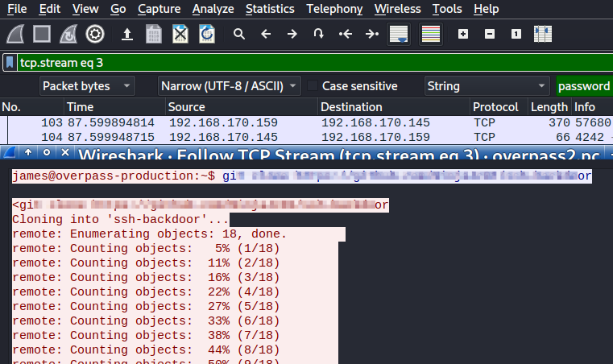The image size is (613, 364).
Task: Open the File menu
Action: tap(17, 9)
